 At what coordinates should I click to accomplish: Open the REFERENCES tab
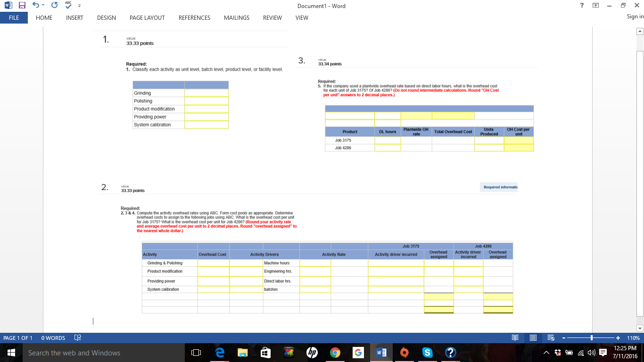click(194, 17)
